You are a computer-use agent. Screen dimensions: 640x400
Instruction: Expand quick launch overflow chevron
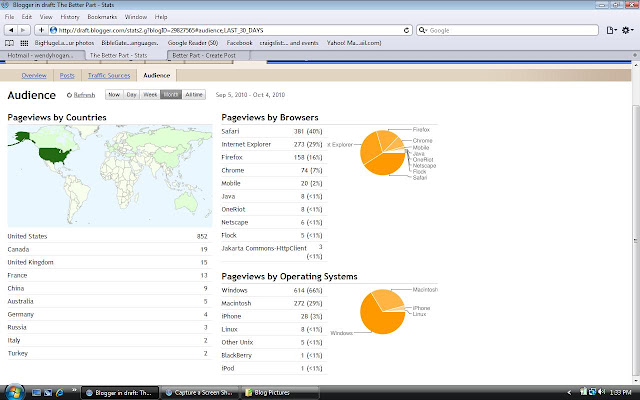coord(74,390)
